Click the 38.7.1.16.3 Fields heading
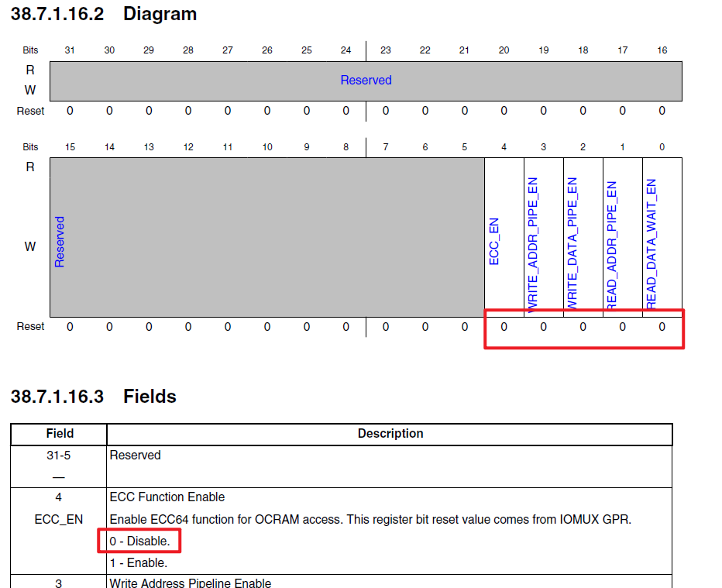 (x=93, y=396)
